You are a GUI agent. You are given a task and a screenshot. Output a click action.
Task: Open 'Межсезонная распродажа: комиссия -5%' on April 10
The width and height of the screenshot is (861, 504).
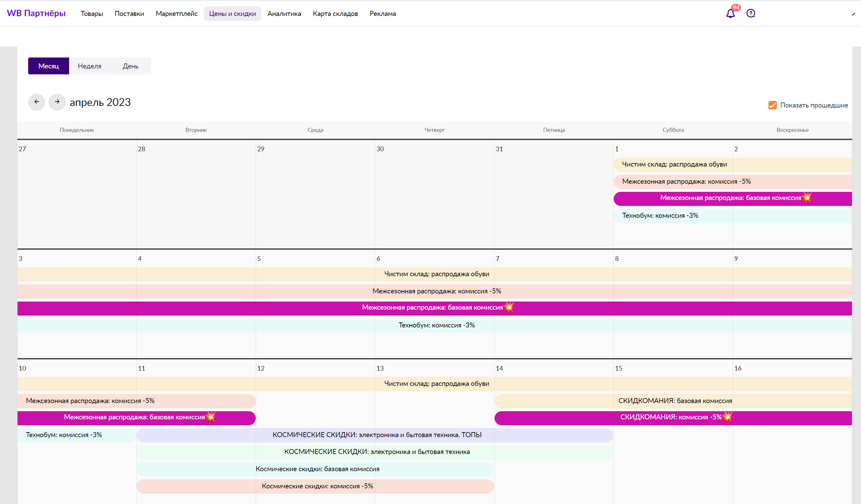pyautogui.click(x=136, y=401)
